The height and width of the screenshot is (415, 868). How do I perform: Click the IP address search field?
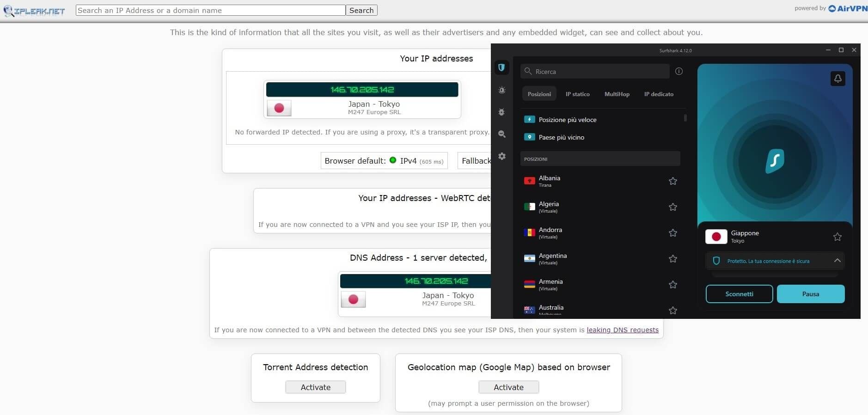click(x=210, y=10)
